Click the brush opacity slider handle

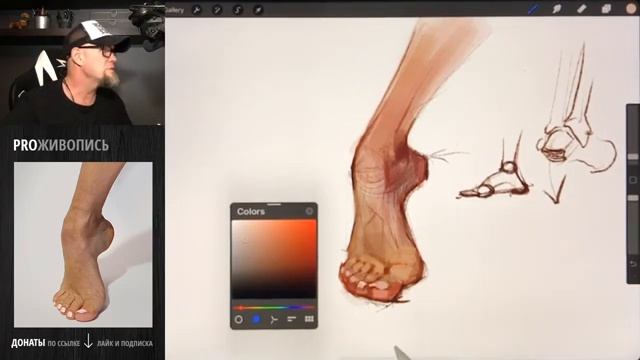coord(633,198)
